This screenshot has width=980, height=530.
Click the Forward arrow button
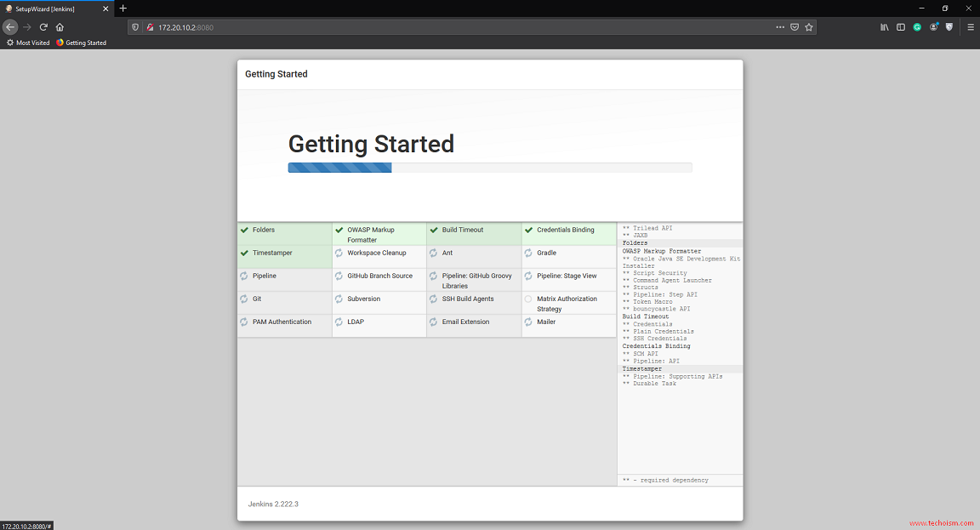(27, 27)
